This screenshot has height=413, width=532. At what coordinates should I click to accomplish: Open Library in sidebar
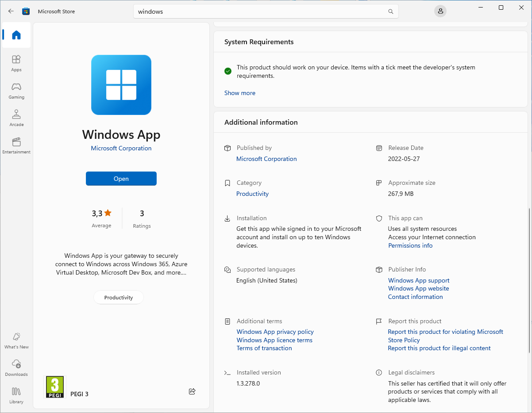tap(16, 395)
